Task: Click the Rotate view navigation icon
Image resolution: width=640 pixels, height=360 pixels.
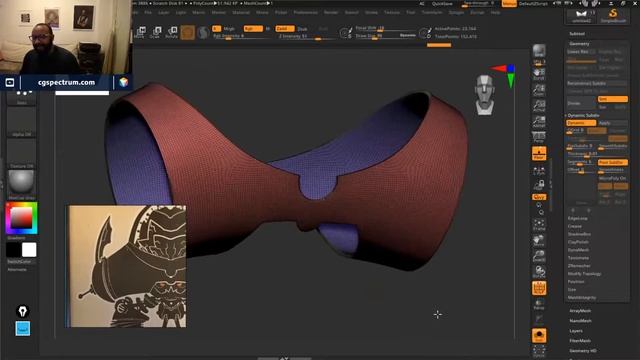Action: point(539,272)
